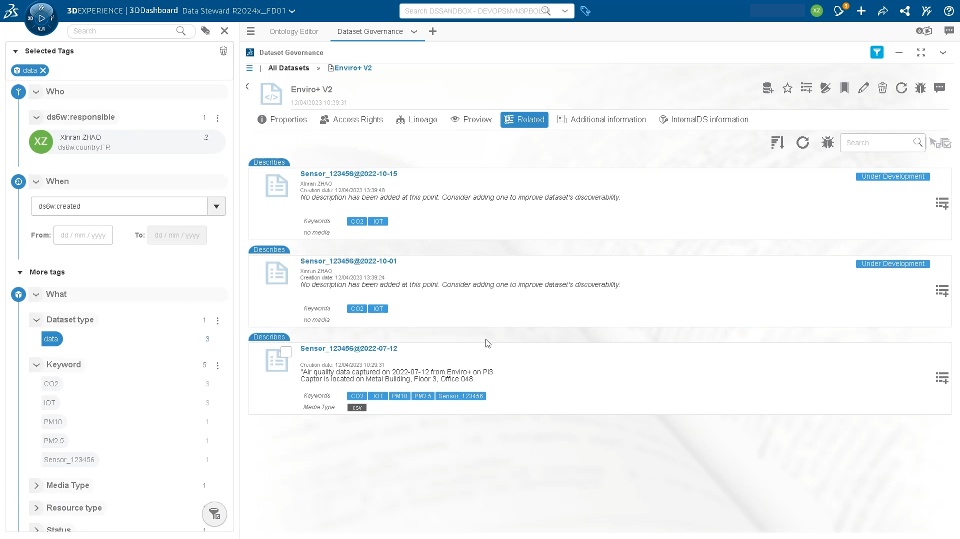Viewport: 960px width, 539px height.
Task: Open Sensor_123456@2022-10-01 dataset link
Action: pyautogui.click(x=348, y=261)
